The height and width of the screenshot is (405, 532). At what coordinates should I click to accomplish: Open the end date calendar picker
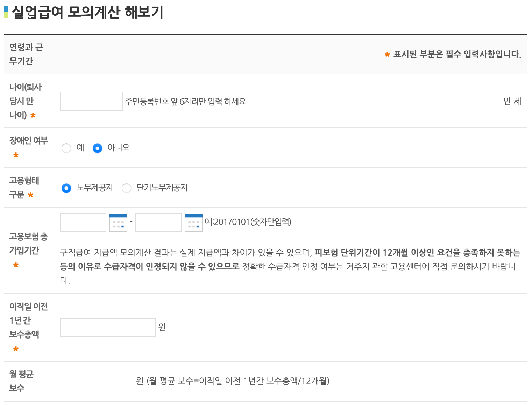[193, 222]
